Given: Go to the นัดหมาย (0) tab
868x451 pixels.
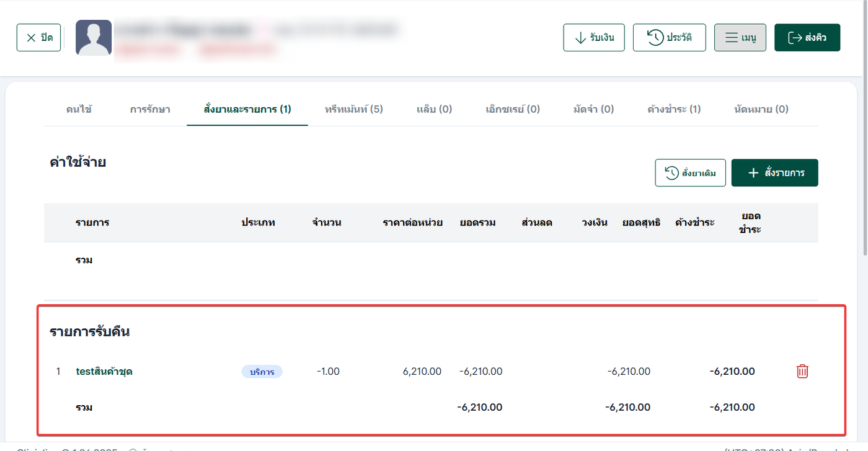Looking at the screenshot, I should tap(761, 109).
